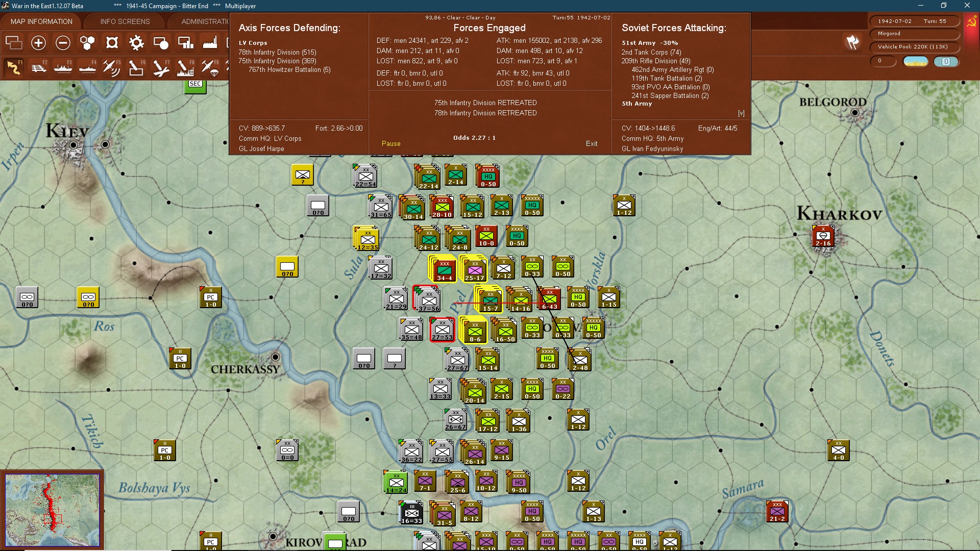Toggle the hexagon grid display icon
Image resolution: width=980 pixels, height=551 pixels.
click(x=87, y=43)
